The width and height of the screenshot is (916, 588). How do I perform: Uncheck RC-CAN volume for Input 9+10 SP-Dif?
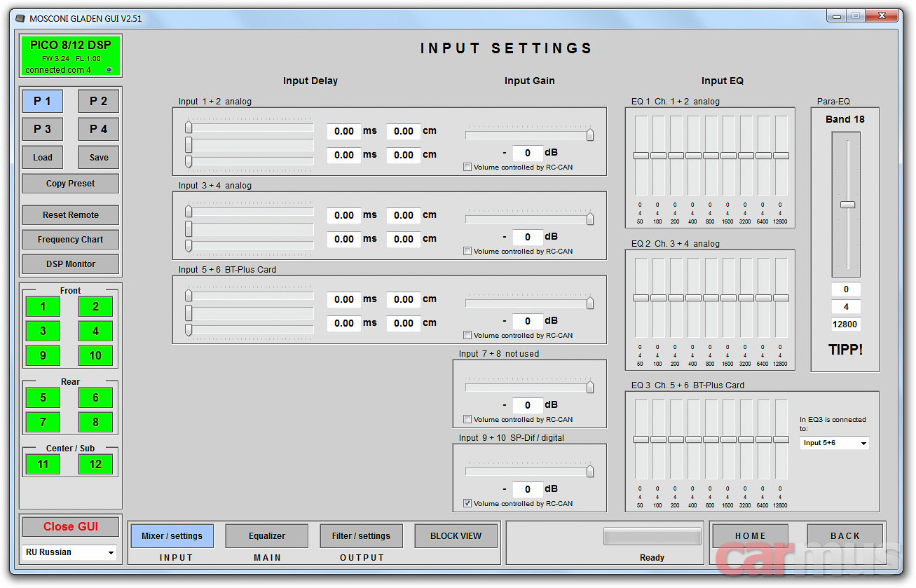pos(467,504)
